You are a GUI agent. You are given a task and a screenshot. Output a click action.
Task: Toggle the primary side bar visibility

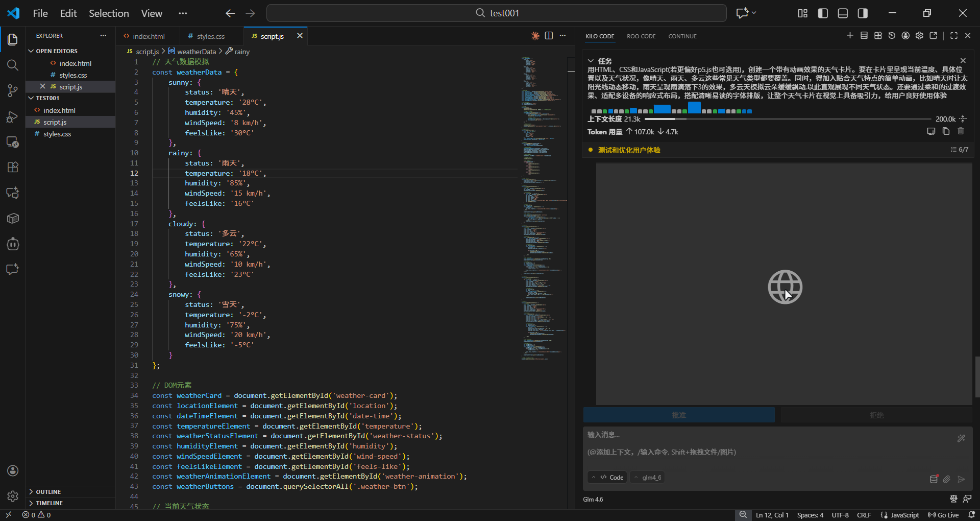pyautogui.click(x=823, y=13)
